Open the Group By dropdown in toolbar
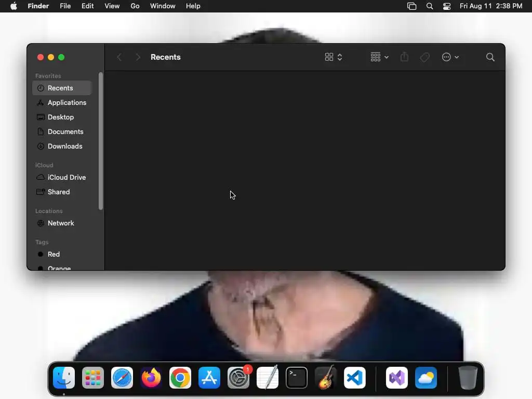This screenshot has width=532, height=399. click(379, 57)
